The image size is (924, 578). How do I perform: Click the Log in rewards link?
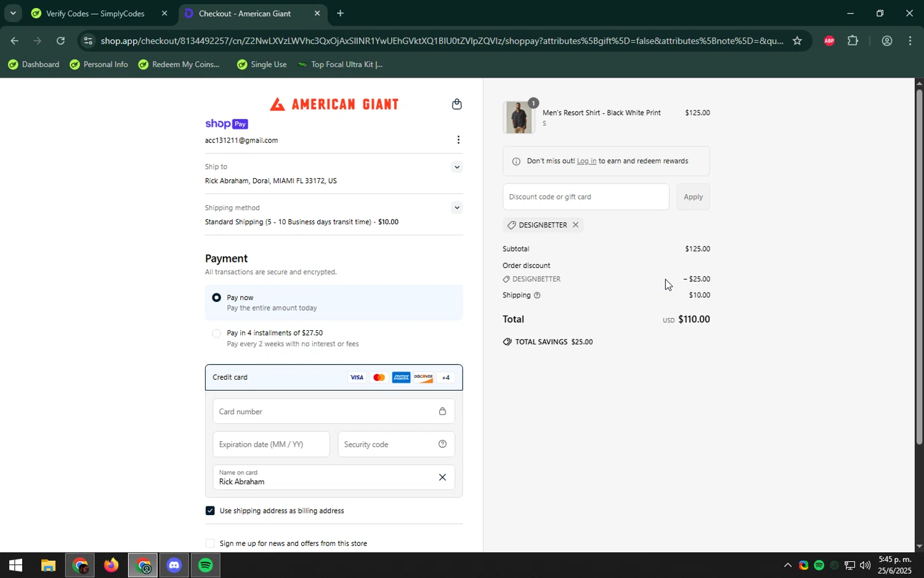pos(586,161)
